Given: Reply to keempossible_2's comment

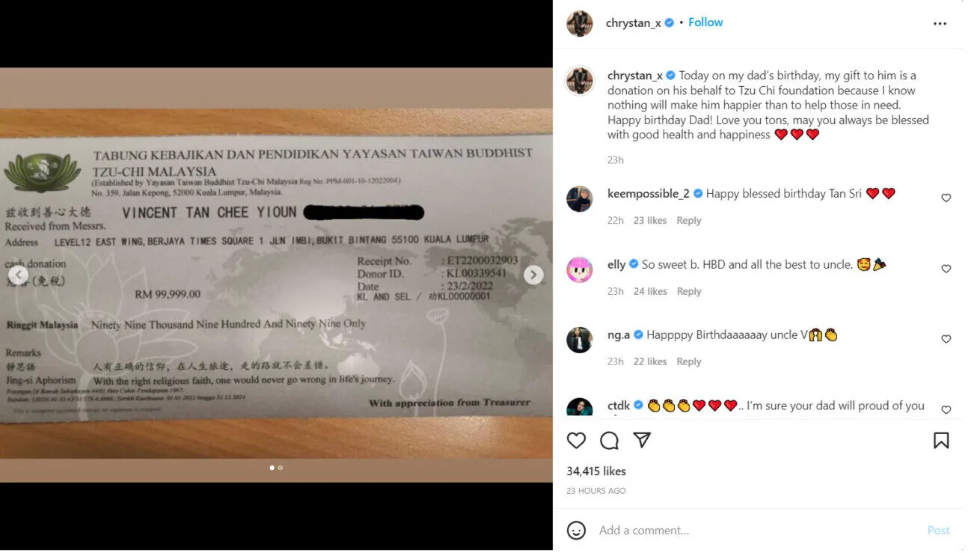Looking at the screenshot, I should tap(689, 221).
